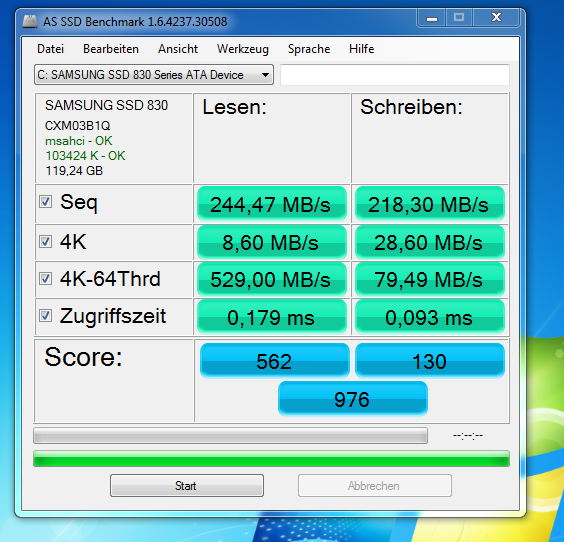Close the AS SSD Benchmark window
The width and height of the screenshot is (564, 542).
tap(496, 18)
